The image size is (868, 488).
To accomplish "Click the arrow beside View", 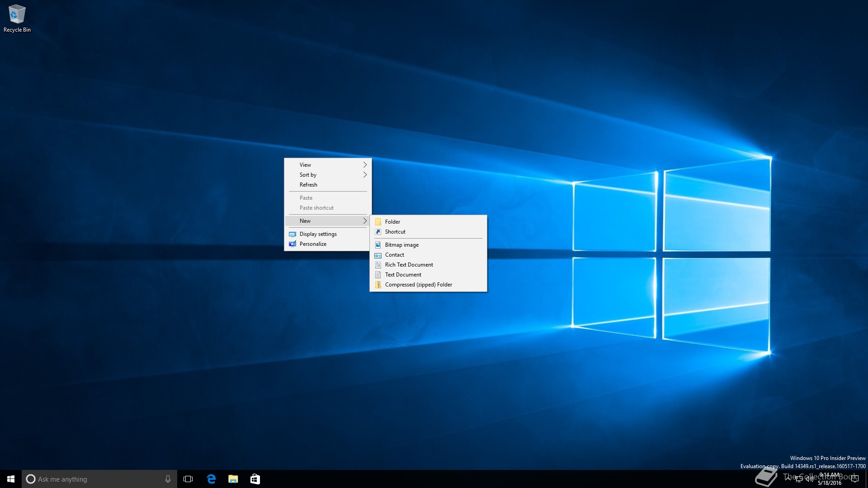I will point(365,165).
